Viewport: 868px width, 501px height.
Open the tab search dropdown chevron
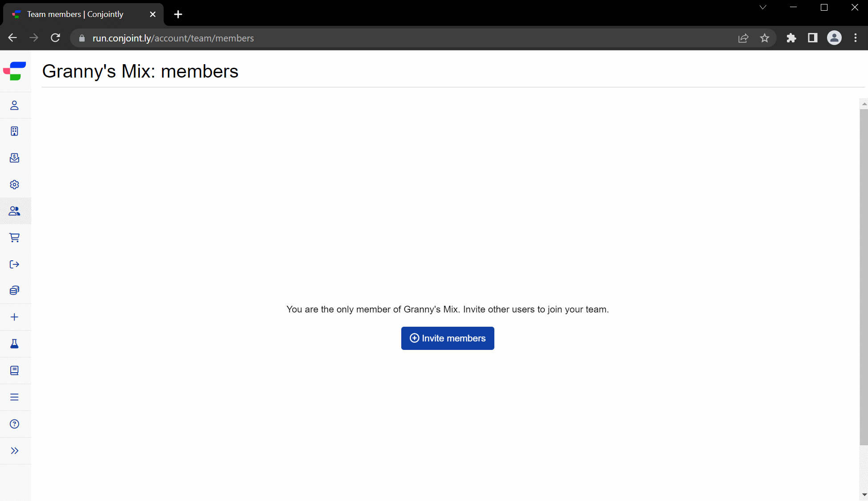coord(763,7)
